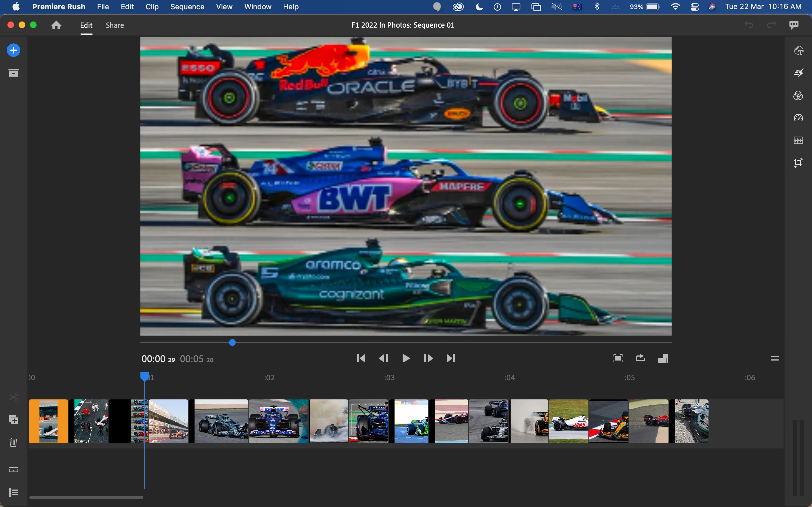Open the Project Assets panel icon
Screen dimensions: 812x507
pyautogui.click(x=14, y=73)
